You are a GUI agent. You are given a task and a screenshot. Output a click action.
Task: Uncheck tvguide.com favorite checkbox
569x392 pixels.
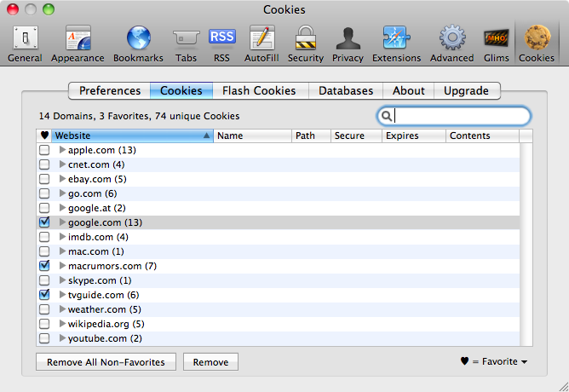pyautogui.click(x=44, y=295)
